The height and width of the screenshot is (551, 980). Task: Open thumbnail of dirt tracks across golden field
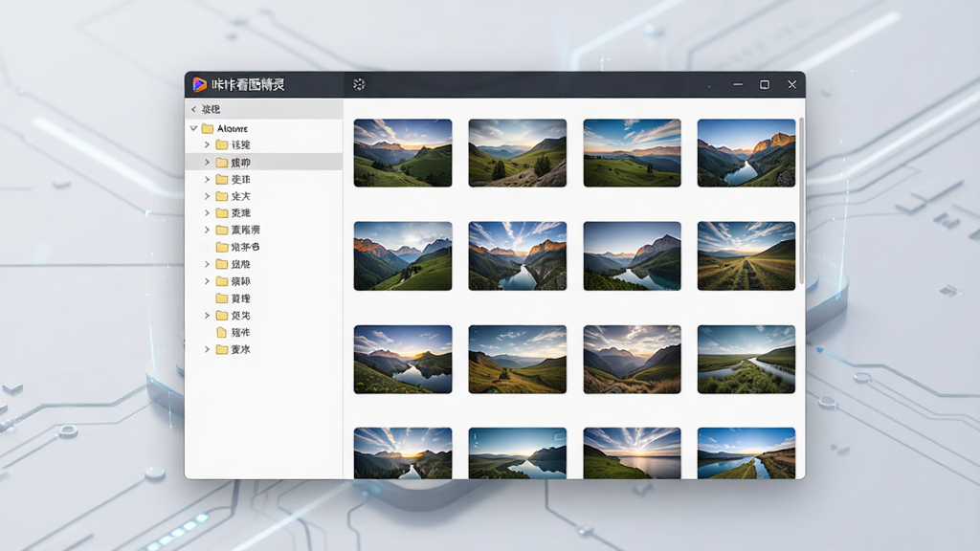pyautogui.click(x=746, y=255)
